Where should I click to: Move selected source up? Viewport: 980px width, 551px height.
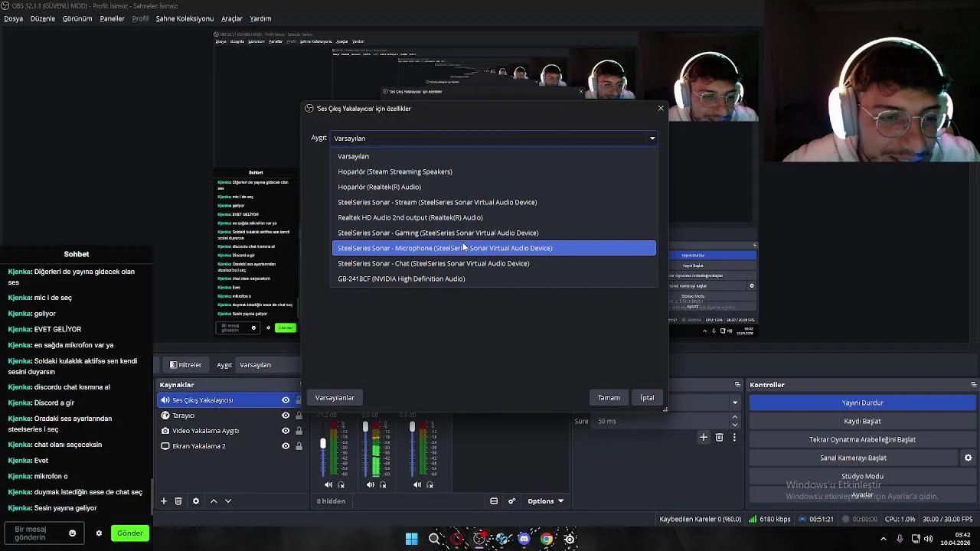coord(214,501)
